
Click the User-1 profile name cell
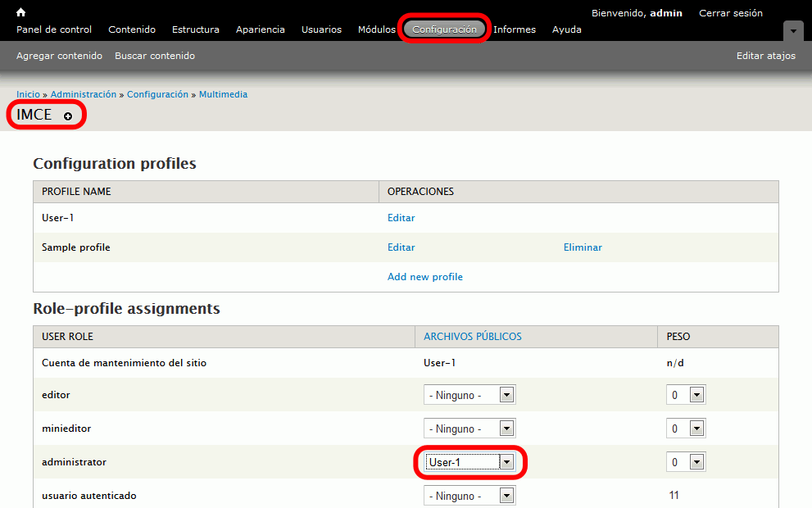57,218
